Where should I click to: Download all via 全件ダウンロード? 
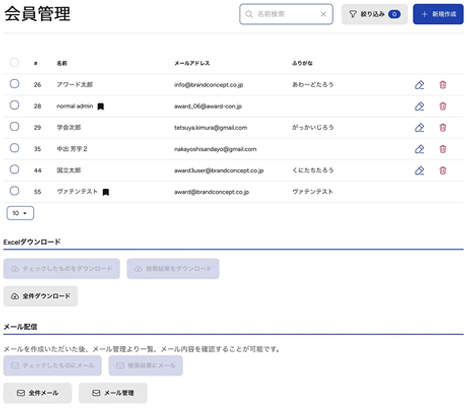click(x=41, y=296)
